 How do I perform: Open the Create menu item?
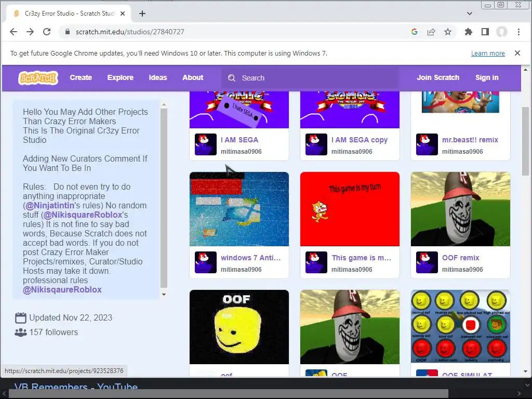[x=81, y=78]
